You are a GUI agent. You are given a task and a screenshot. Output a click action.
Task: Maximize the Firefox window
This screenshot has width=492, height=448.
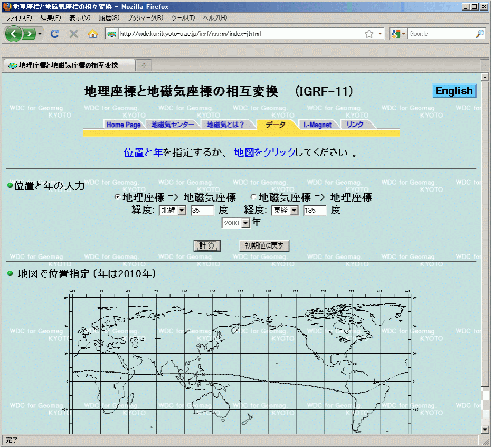pos(475,6)
